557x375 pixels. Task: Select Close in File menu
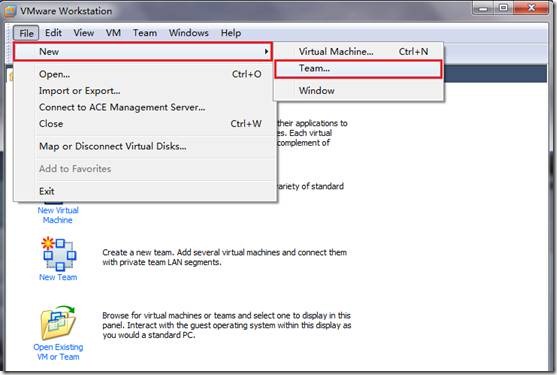click(145, 124)
